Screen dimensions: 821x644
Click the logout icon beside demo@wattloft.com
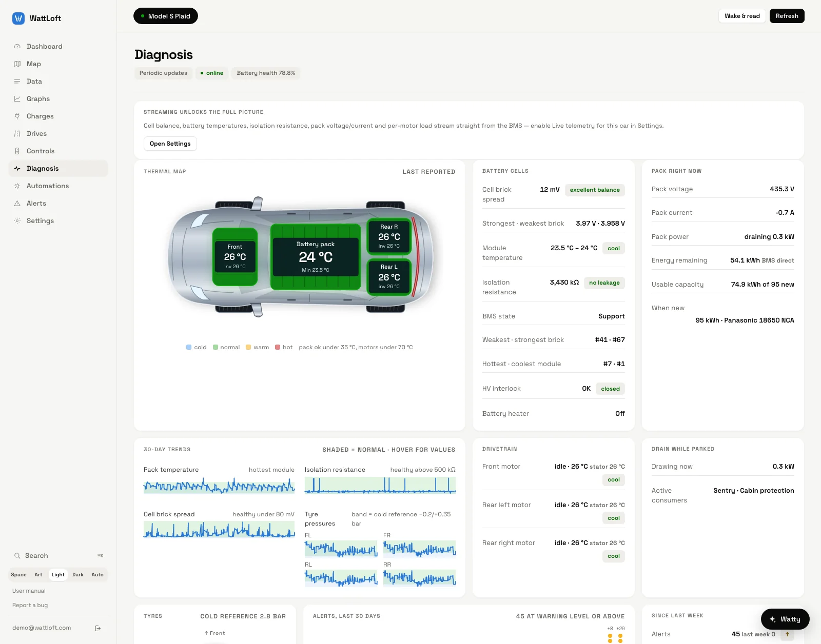(98, 628)
